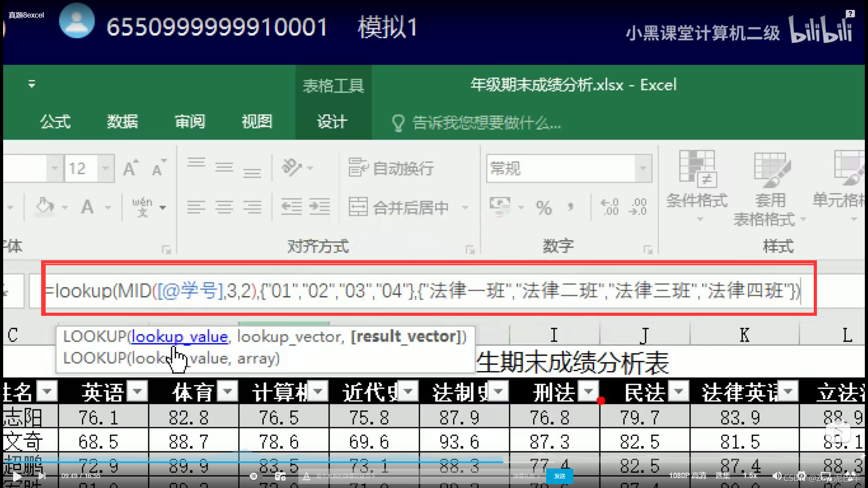The height and width of the screenshot is (488, 868).
Task: Open the 民法 column filter dropdown
Action: point(679,391)
